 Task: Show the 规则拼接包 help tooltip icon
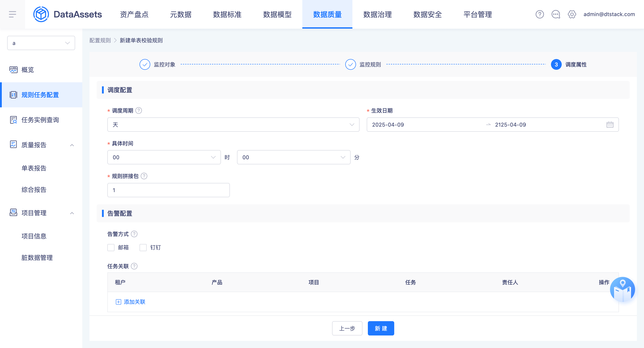point(144,176)
